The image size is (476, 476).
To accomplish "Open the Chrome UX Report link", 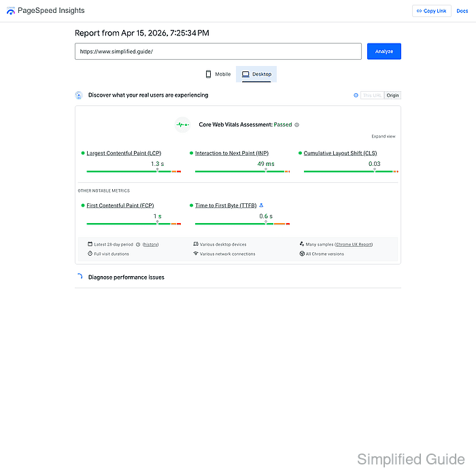I will click(x=354, y=244).
